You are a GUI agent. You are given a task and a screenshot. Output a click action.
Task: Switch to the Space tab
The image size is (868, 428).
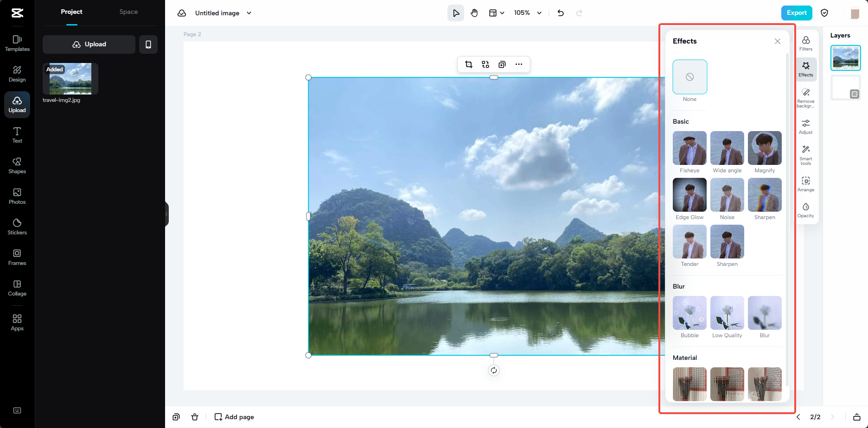[128, 12]
